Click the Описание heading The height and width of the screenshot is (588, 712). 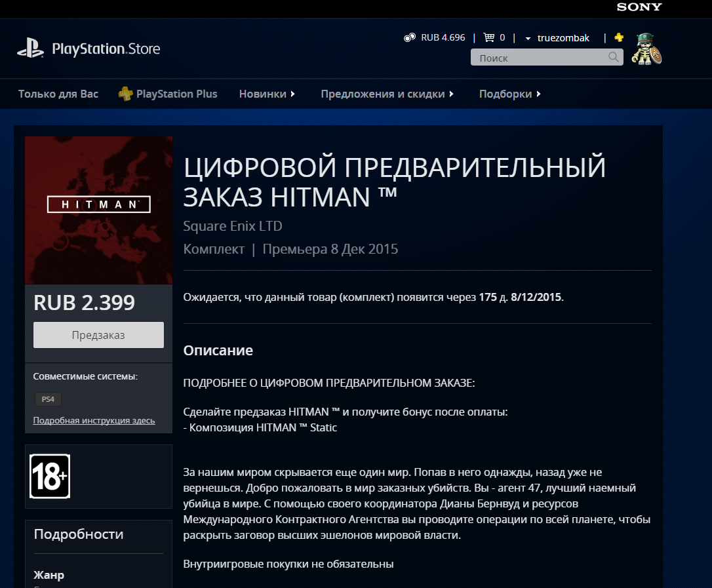pyautogui.click(x=218, y=351)
